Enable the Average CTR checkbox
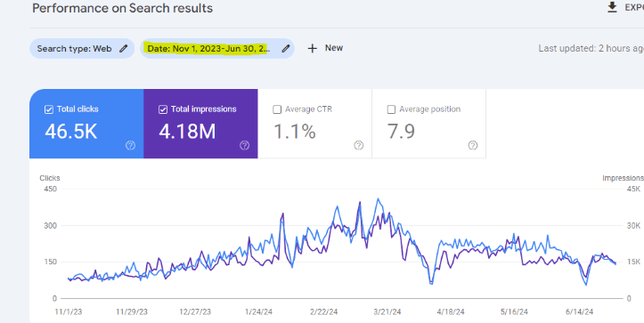Image resolution: width=644 pixels, height=323 pixels. [277, 109]
